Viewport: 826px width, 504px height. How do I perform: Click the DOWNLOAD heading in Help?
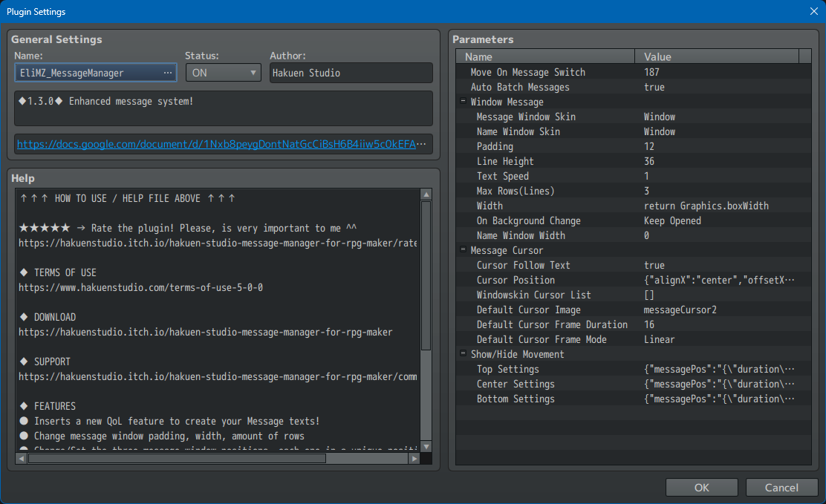tap(55, 317)
